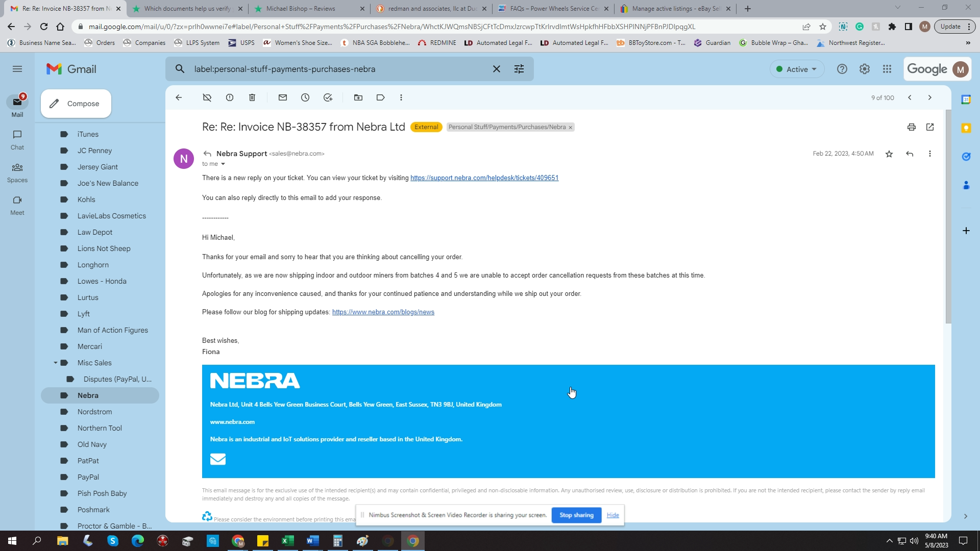The height and width of the screenshot is (551, 980).
Task: Remove the Personal Stuff/Payments/Purchases/Nebra label
Action: tap(571, 128)
